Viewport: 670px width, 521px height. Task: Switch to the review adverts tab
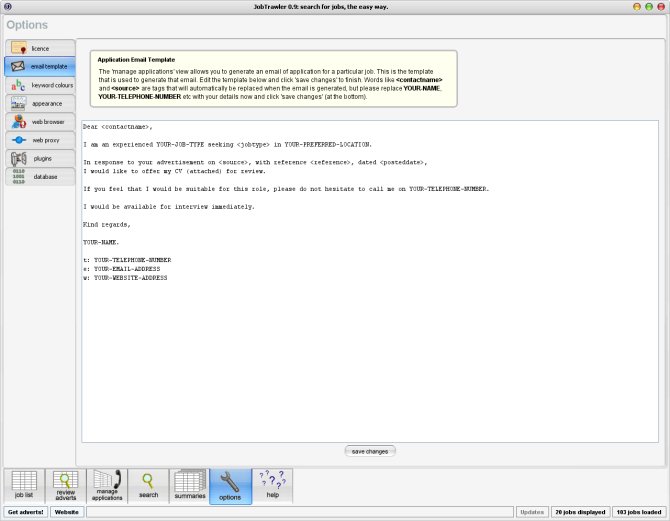[x=65, y=485]
